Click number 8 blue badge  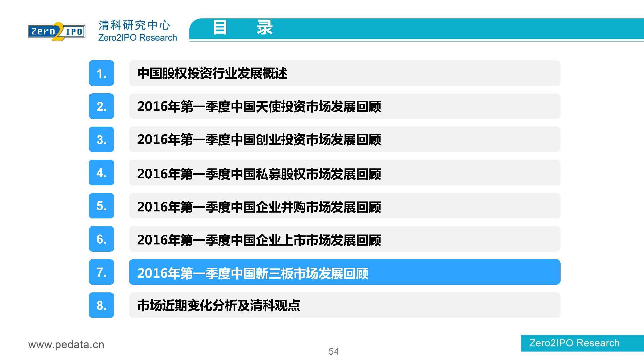pyautogui.click(x=101, y=305)
